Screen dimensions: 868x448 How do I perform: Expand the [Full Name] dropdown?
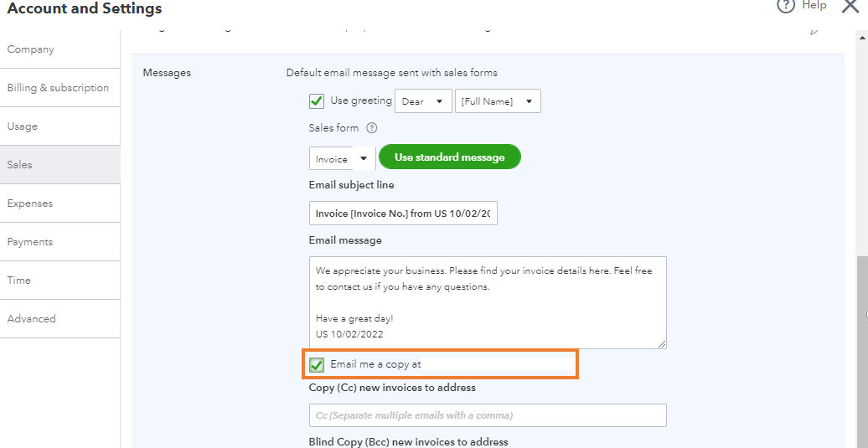pyautogui.click(x=498, y=101)
